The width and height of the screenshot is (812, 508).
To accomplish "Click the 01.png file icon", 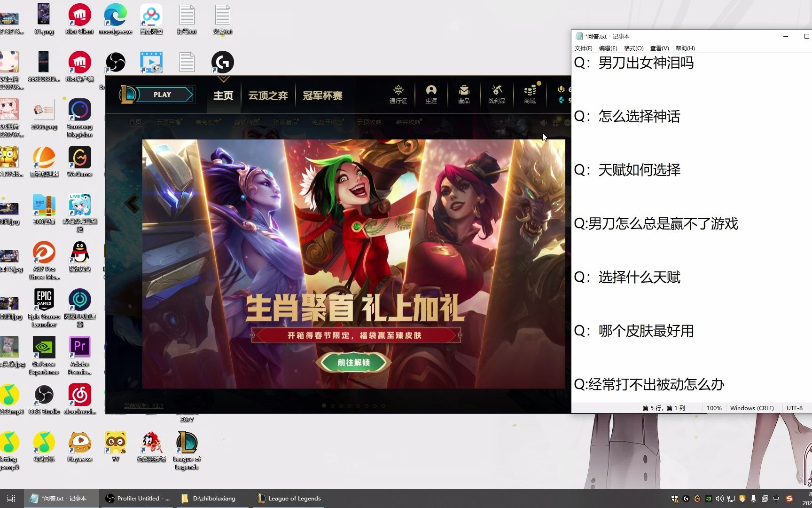I will [44, 19].
